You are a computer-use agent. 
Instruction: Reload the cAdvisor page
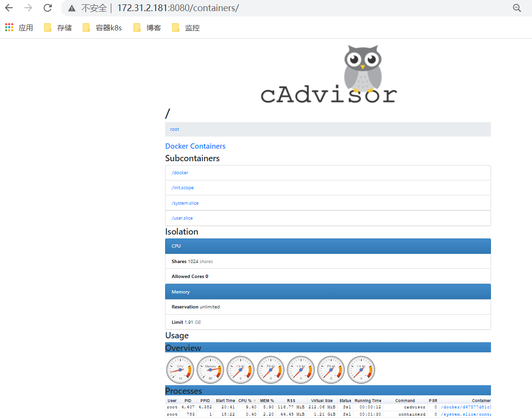tap(48, 8)
